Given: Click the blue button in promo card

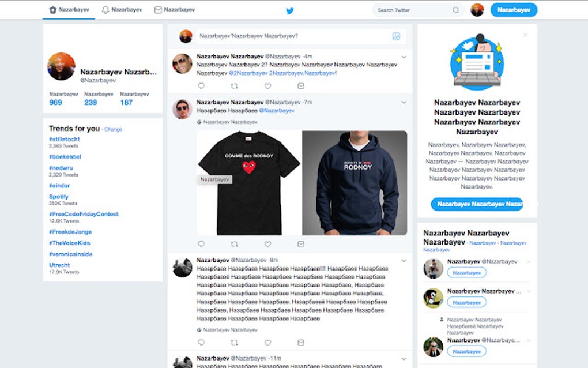Looking at the screenshot, I should (477, 204).
